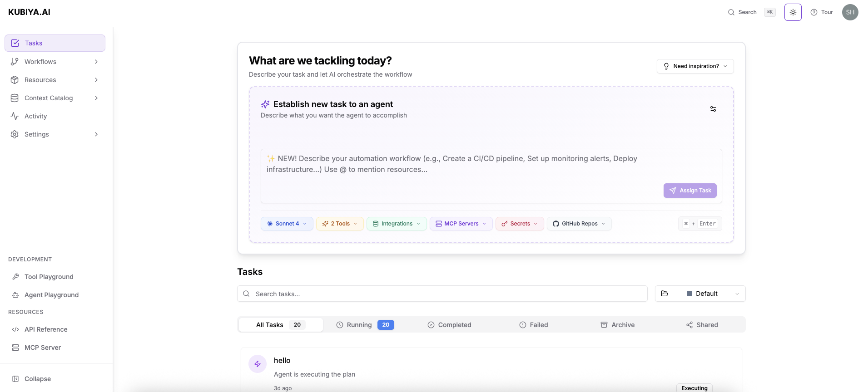Toggle light/dark theme sun button
The width and height of the screenshot is (868, 392).
(793, 12)
